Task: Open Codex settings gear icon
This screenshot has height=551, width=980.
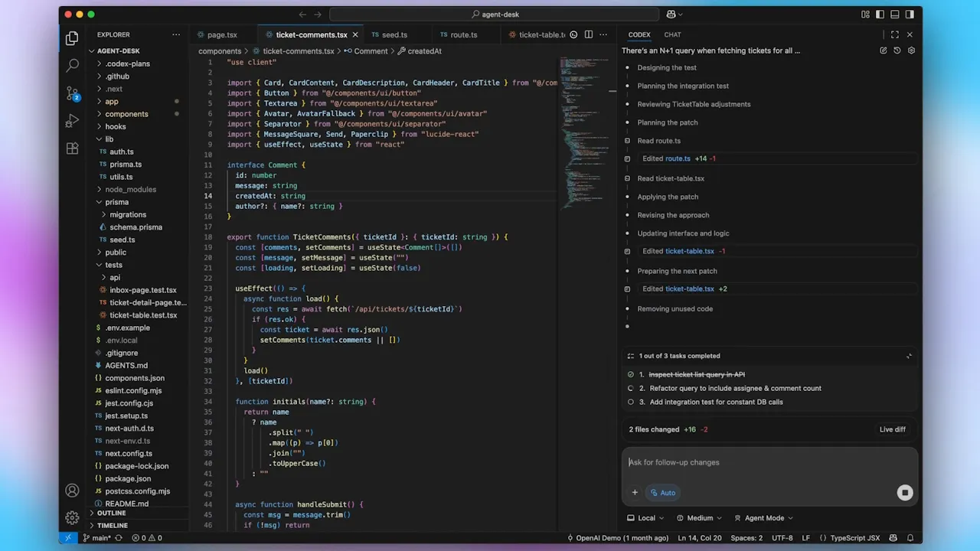Action: pyautogui.click(x=911, y=51)
